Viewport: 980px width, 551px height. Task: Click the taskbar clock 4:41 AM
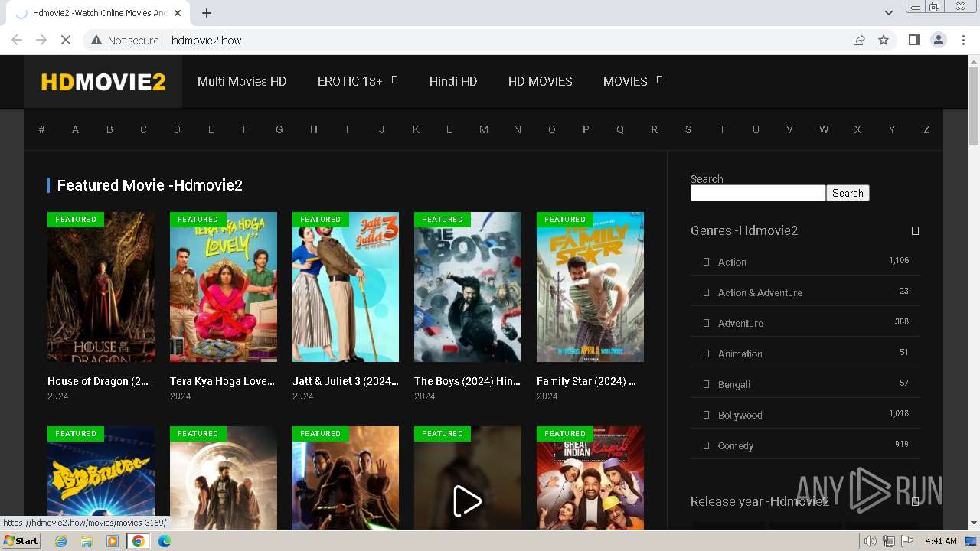[941, 541]
